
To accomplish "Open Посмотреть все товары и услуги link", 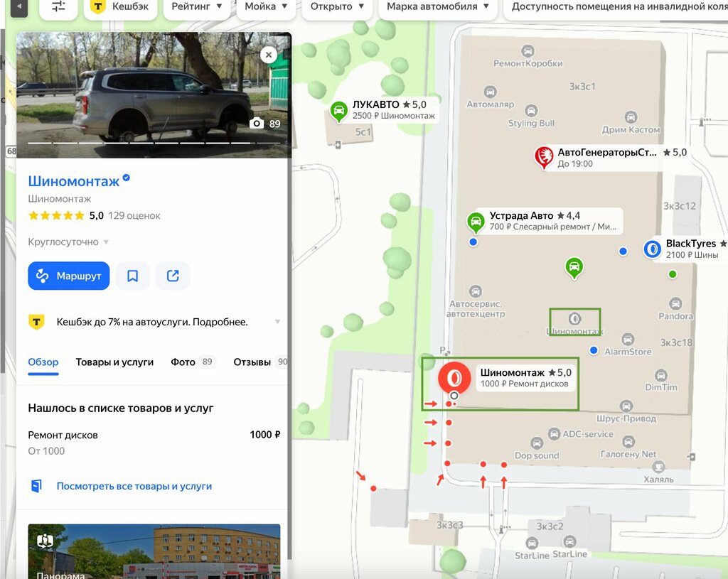I will coord(134,486).
